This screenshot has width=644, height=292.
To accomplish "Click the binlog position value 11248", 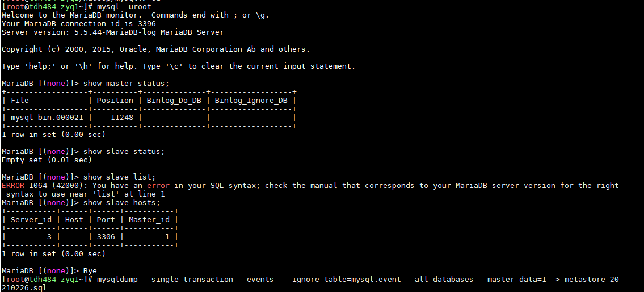I will [x=122, y=117].
